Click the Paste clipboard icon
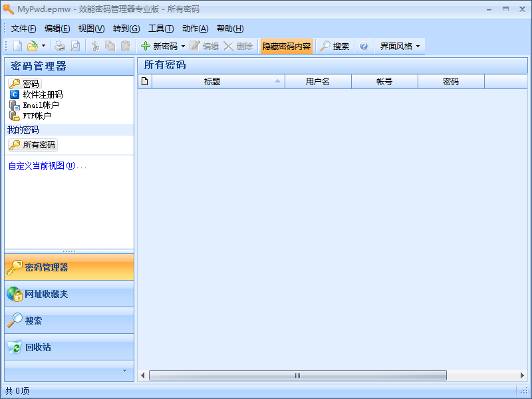 (x=124, y=46)
